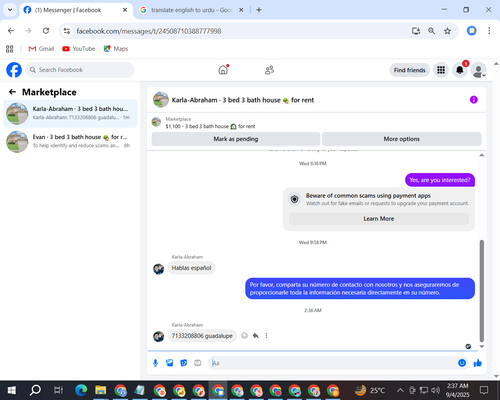The width and height of the screenshot is (500, 400).
Task: Bookmark this page with the star icon
Action: (447, 31)
